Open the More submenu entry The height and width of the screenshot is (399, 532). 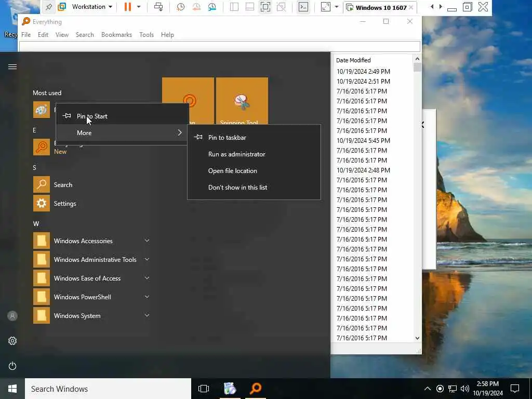coord(122,132)
